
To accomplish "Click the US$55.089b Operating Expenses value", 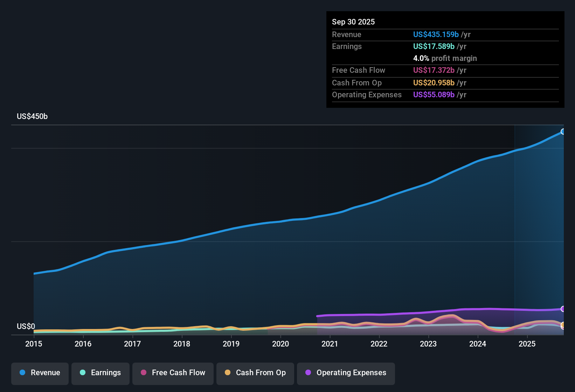I will click(x=434, y=94).
